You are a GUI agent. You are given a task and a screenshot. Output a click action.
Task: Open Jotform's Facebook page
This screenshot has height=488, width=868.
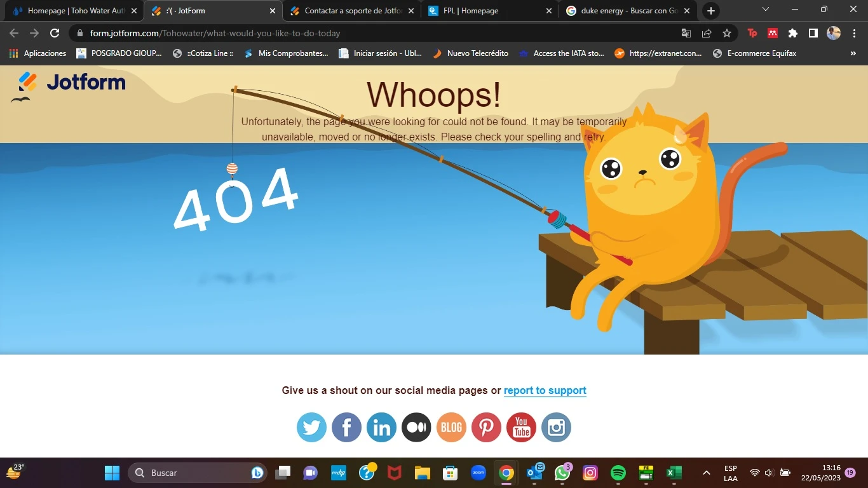pyautogui.click(x=346, y=427)
